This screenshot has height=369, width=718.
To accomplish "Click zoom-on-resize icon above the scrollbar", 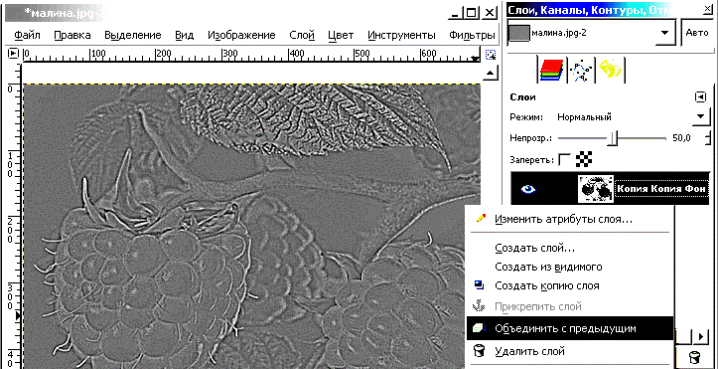I will tap(490, 54).
